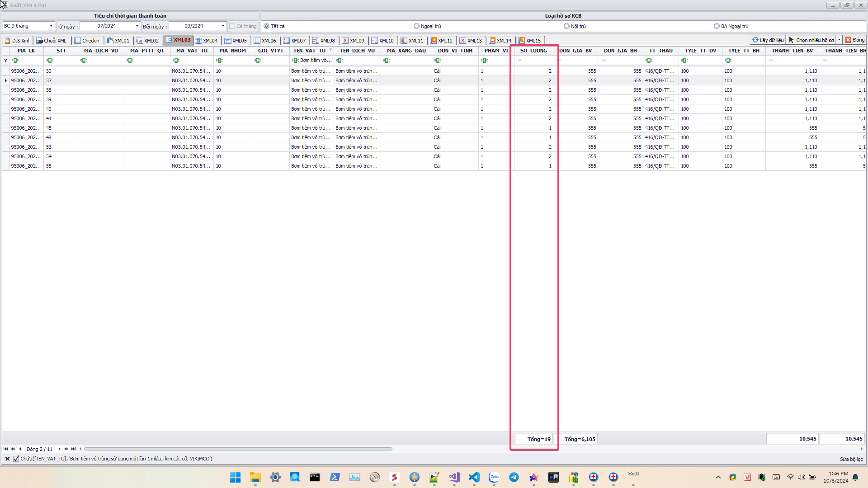The width and height of the screenshot is (868, 488).
Task: Expand the BC 9 tháng dropdown
Action: pos(51,26)
